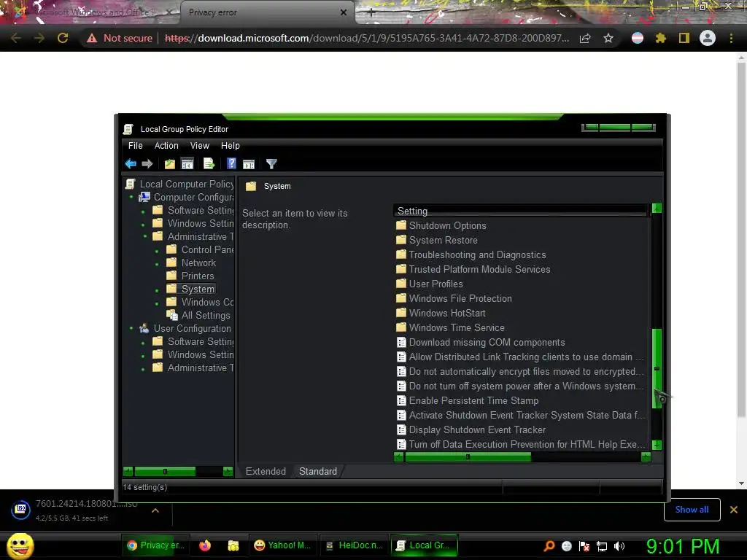Open the Chrome profile avatar
Screen dimensions: 747x560
point(708,38)
